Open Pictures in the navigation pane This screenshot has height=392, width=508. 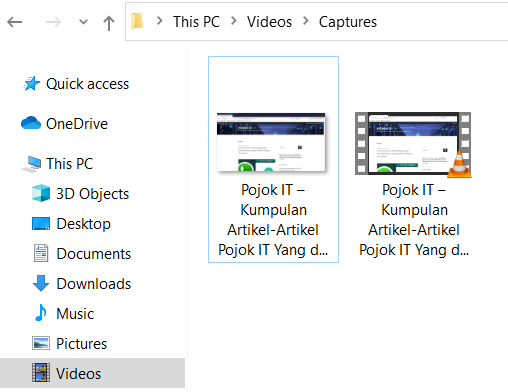click(x=81, y=344)
